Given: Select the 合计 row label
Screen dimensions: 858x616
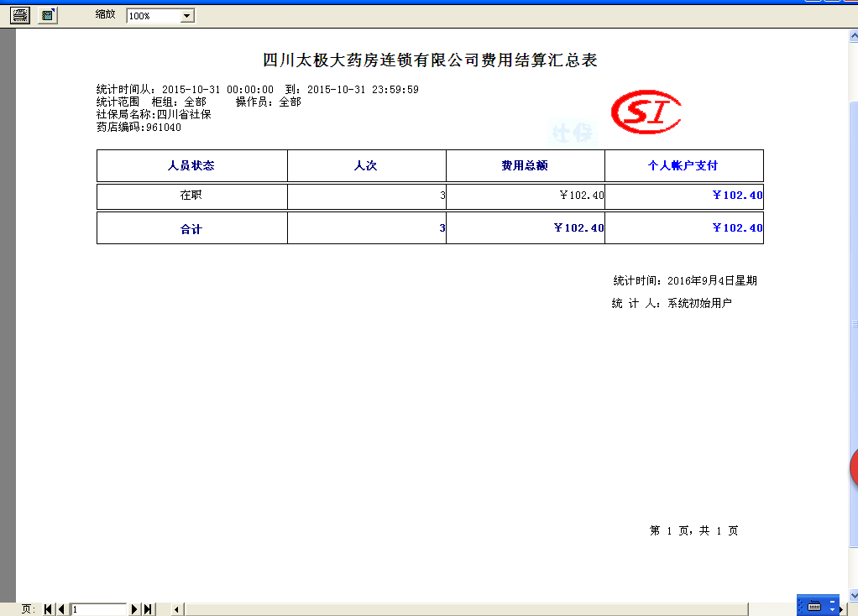Looking at the screenshot, I should 191,229.
